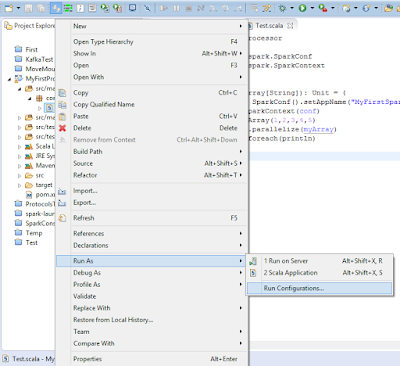The image size is (400, 366).
Task: Click the Resume debug playback icon
Action: coord(164,8)
